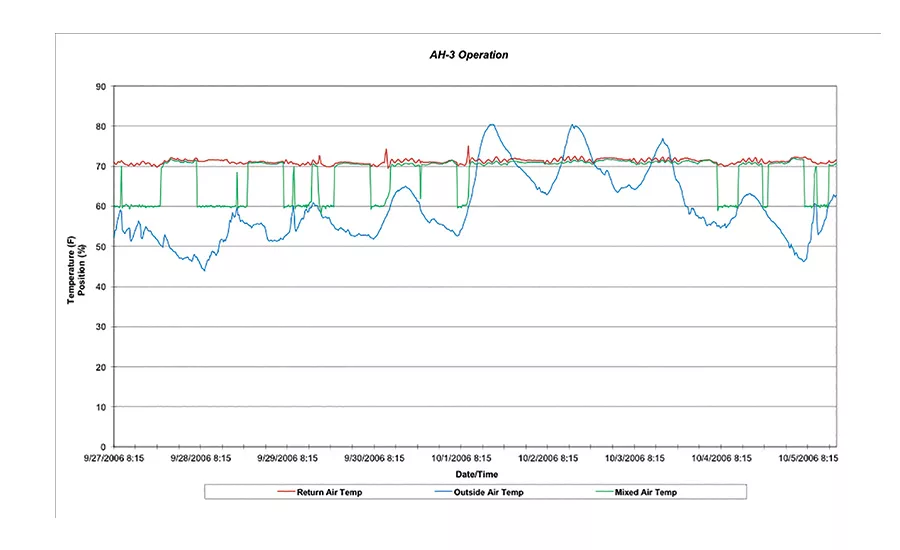
Task: Click the '9/27/2006 8:15' x-axis label
Action: coord(114,458)
